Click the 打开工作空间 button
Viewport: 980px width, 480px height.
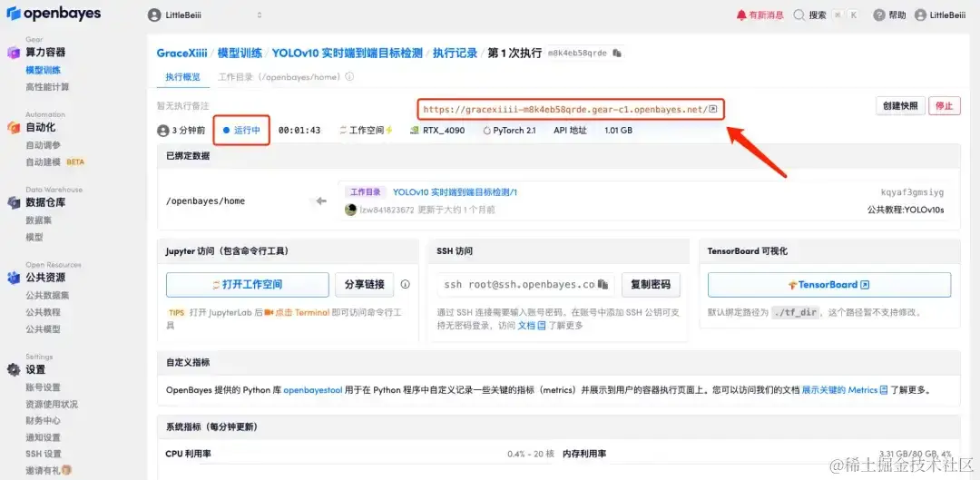(248, 284)
